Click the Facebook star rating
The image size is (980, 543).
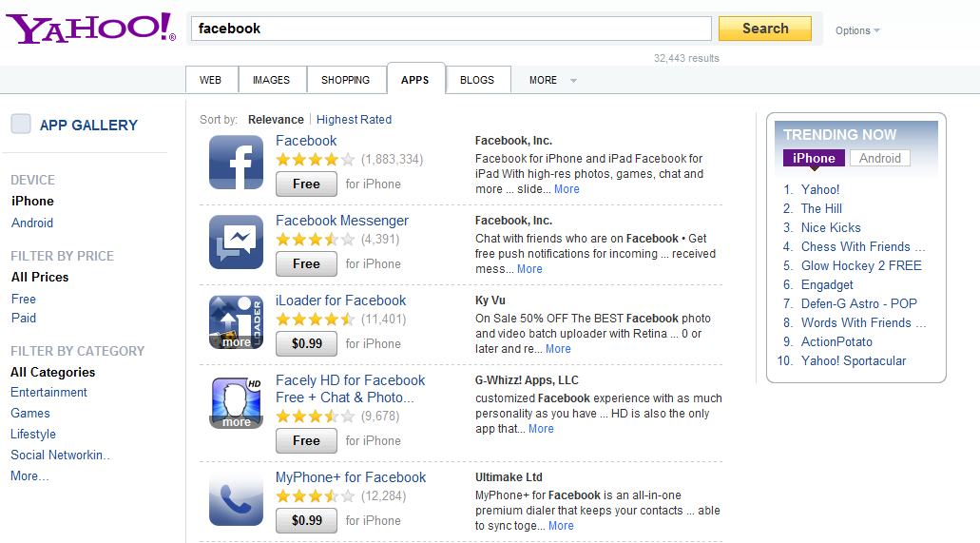coord(316,160)
